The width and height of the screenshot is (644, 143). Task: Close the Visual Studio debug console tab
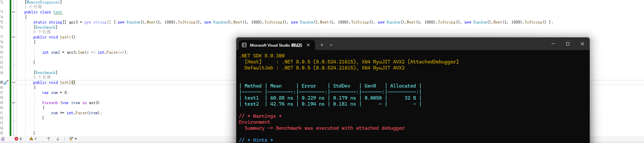pos(308,45)
